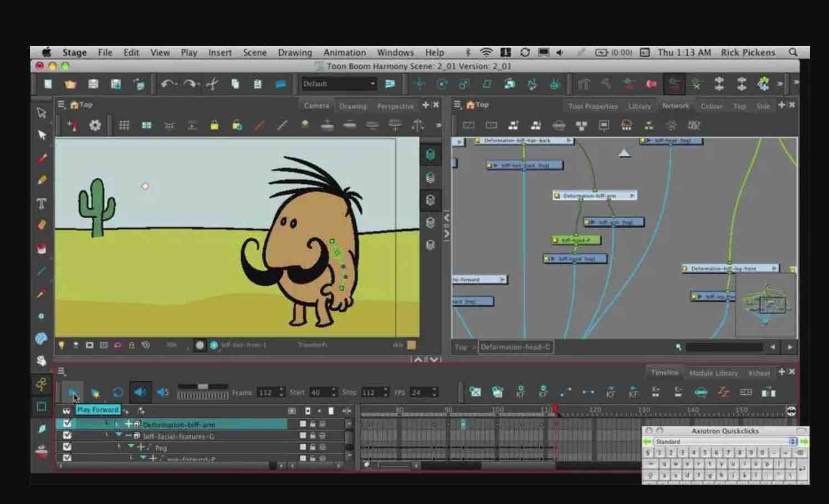Open the Network view panel menu icon
This screenshot has height=504, width=829.
(457, 104)
